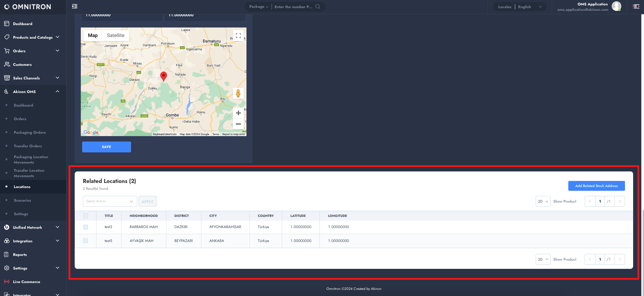Screen dimensions: 644x296
Task: Zoom out on the map
Action: (x=238, y=124)
